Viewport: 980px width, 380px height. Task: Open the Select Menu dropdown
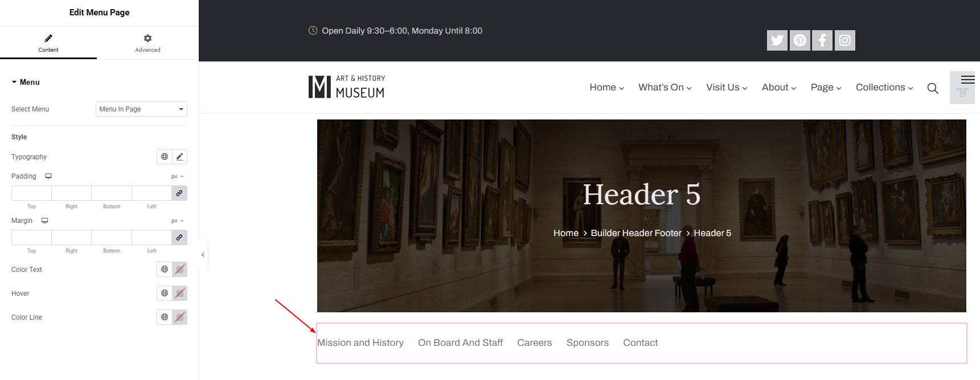pos(141,109)
